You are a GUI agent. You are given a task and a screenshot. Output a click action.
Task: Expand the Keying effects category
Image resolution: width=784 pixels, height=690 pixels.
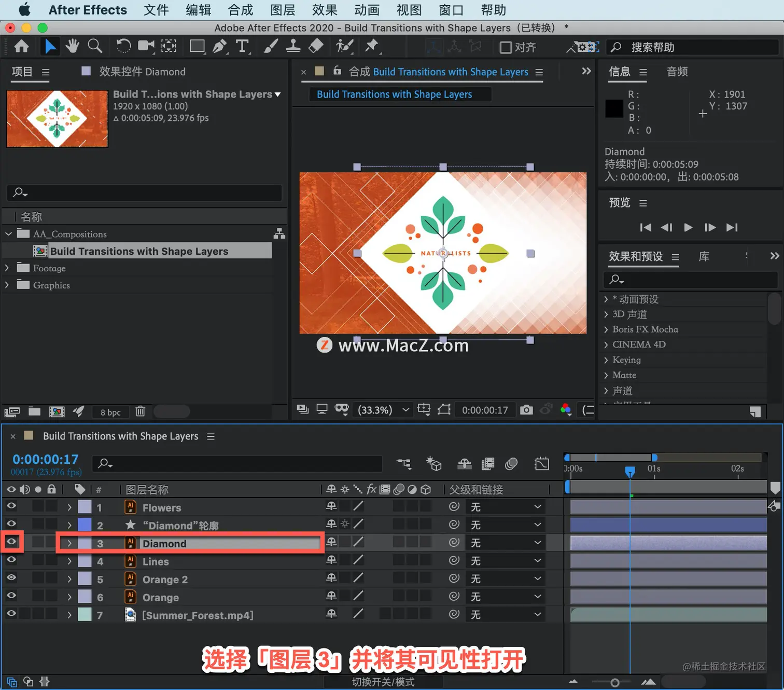pyautogui.click(x=606, y=360)
